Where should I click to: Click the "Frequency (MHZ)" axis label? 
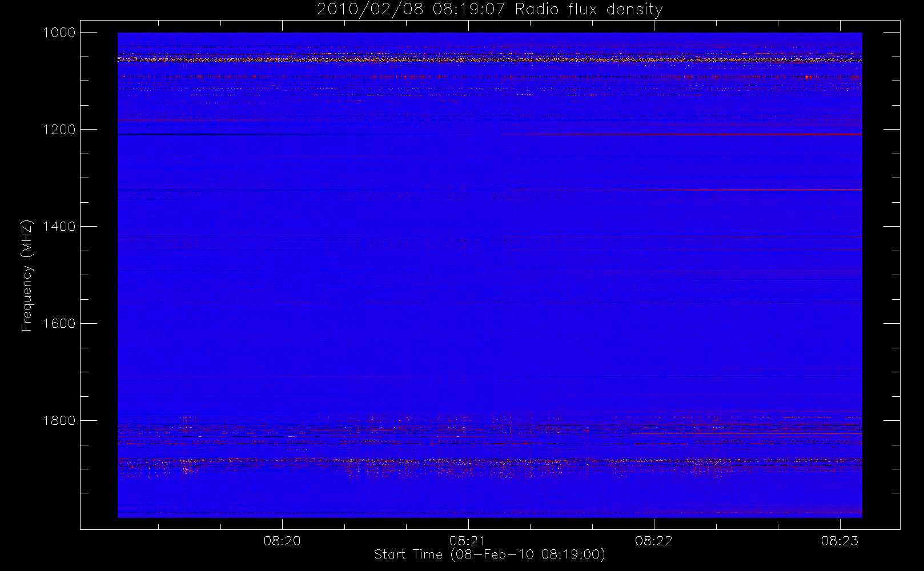[x=27, y=275]
